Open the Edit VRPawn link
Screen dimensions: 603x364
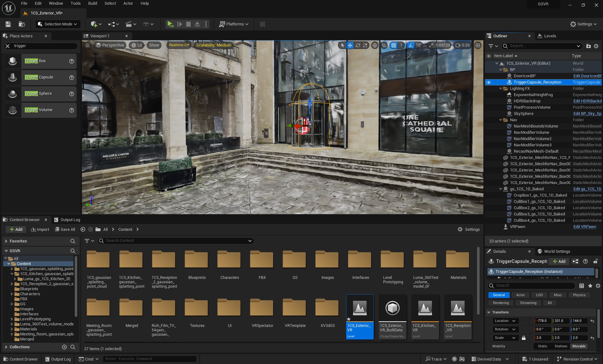coord(584,227)
